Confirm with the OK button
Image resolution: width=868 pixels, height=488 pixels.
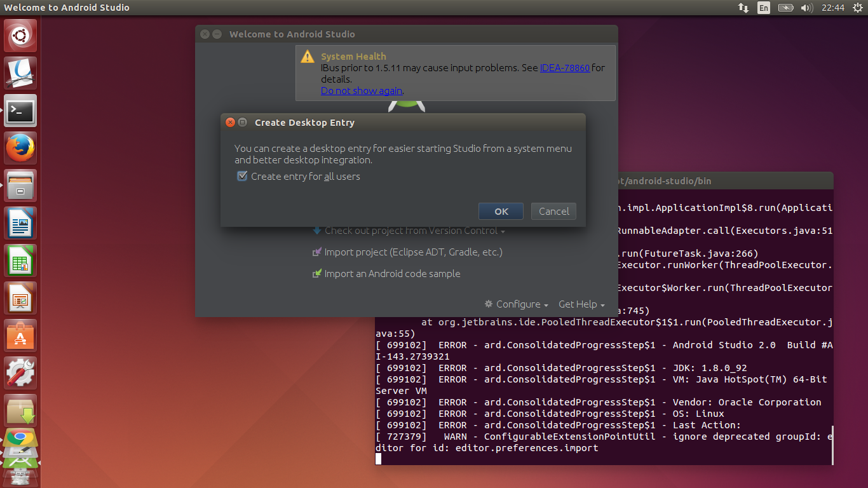point(501,211)
